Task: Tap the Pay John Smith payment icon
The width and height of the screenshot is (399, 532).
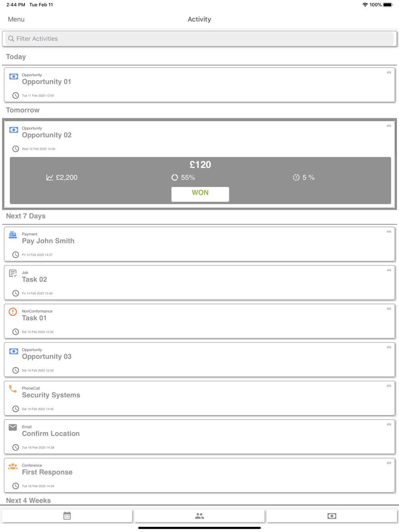Action: (13, 234)
